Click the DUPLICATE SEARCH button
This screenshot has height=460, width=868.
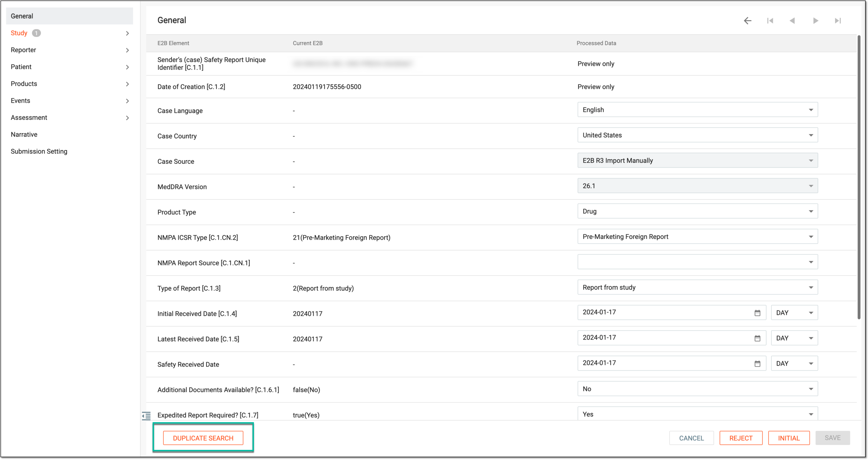(x=203, y=438)
